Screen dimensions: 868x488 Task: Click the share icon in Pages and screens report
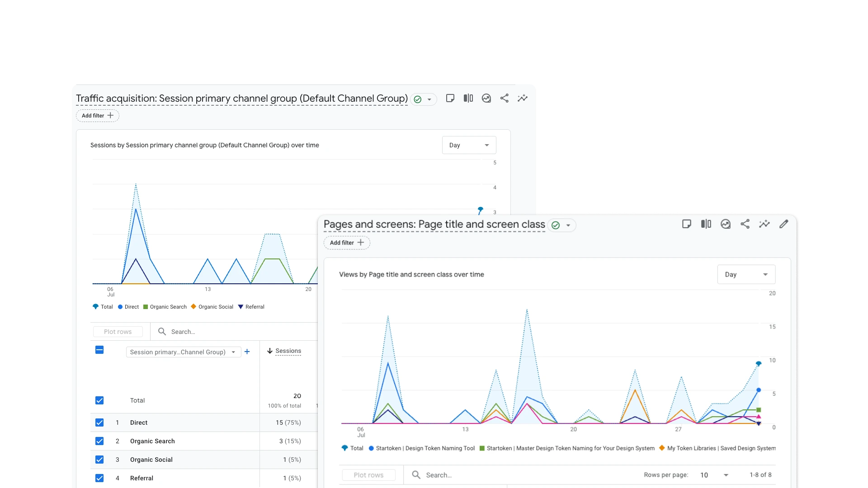click(x=745, y=224)
